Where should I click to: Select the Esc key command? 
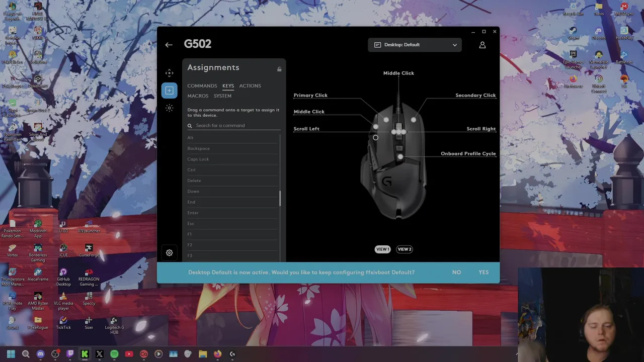[x=232, y=223]
